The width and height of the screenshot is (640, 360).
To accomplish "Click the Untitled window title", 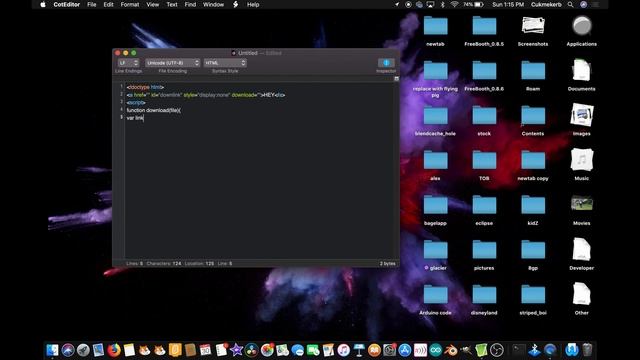I will coord(248,53).
